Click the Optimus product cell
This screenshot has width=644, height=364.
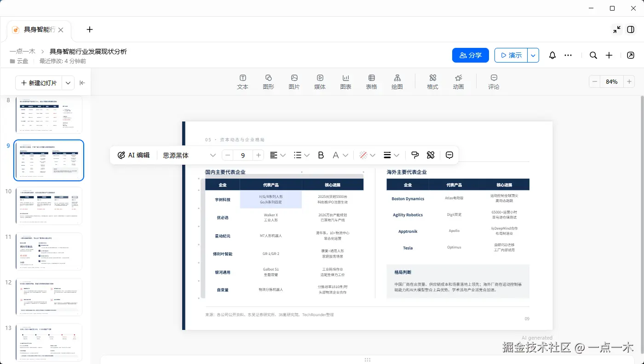(x=454, y=247)
